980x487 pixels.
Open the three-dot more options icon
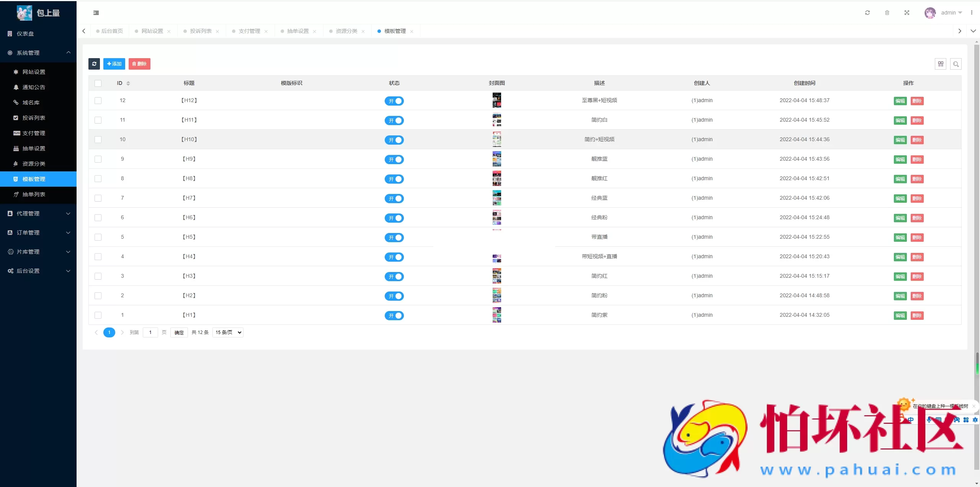tap(972, 13)
